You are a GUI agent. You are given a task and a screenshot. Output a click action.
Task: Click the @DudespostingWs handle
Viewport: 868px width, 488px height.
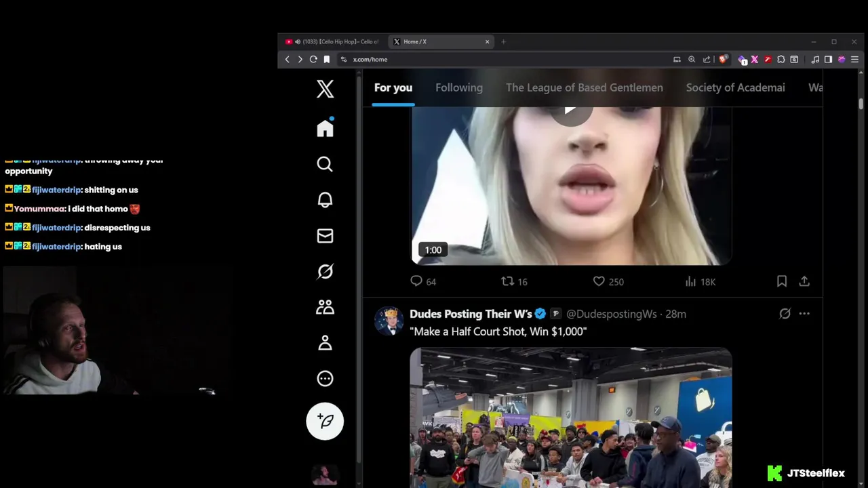tap(612, 314)
